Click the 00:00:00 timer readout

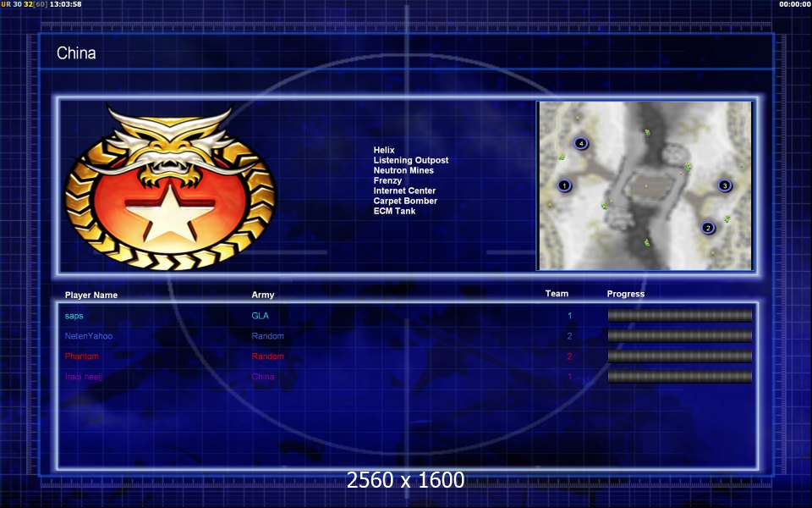pyautogui.click(x=795, y=4)
